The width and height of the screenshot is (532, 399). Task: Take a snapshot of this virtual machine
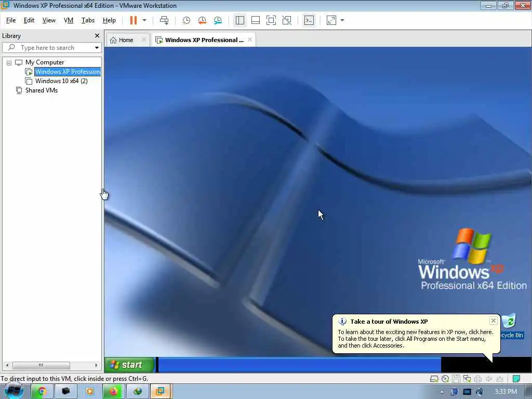coord(187,20)
